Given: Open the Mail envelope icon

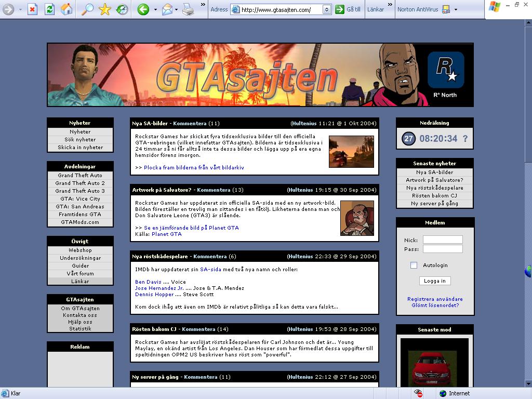Looking at the screenshot, I should click(167, 9).
